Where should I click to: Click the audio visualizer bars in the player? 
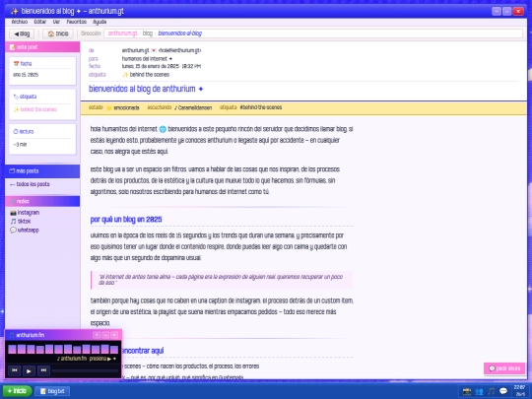pos(63,349)
